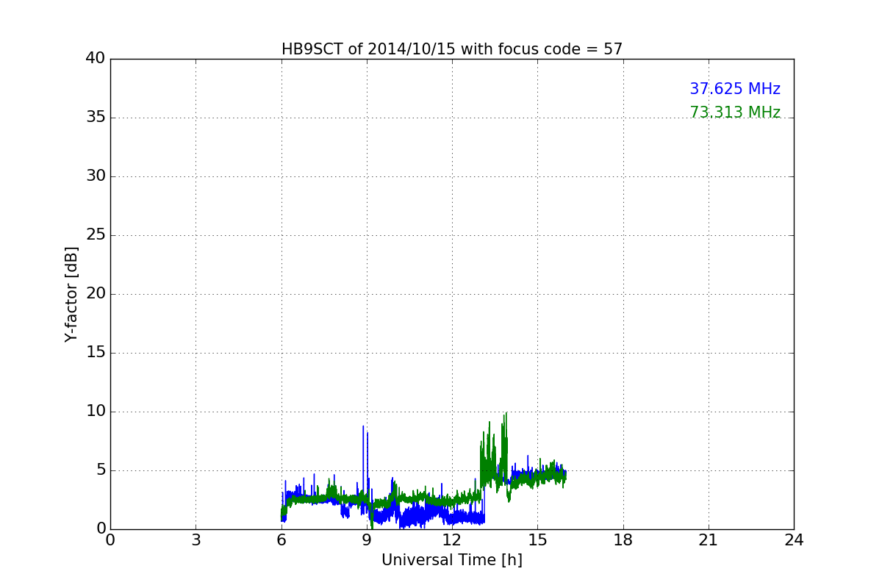
Task: Click the y-axis tick label 35
Action: [96, 117]
